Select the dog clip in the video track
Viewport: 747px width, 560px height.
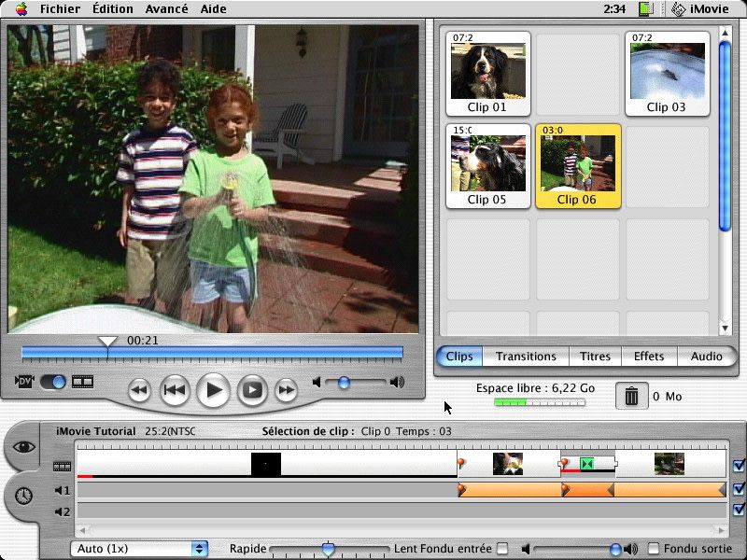click(x=507, y=464)
